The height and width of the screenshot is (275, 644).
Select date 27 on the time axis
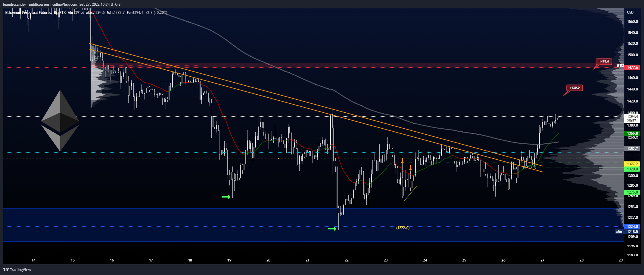pyautogui.click(x=542, y=260)
